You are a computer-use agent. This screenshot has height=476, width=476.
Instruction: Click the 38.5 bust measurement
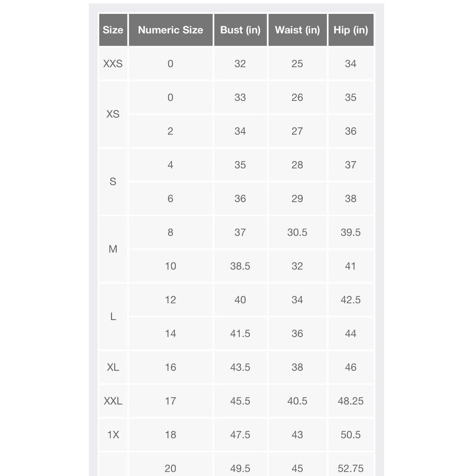240,266
